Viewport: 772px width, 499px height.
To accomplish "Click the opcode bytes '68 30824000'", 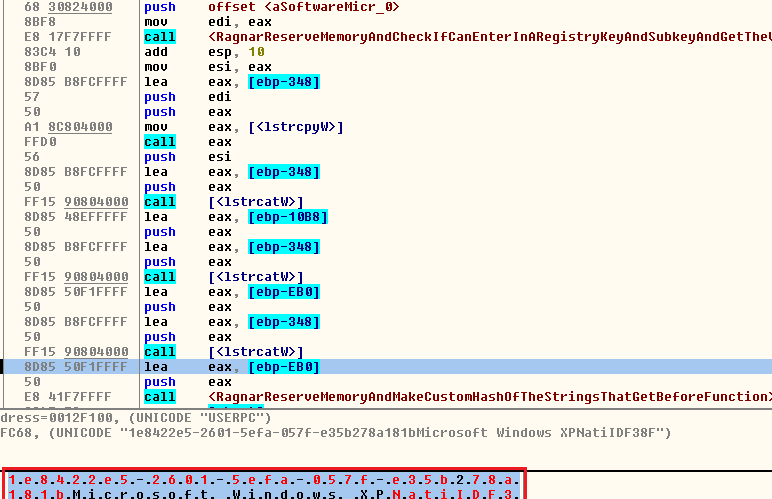I will click(x=68, y=7).
